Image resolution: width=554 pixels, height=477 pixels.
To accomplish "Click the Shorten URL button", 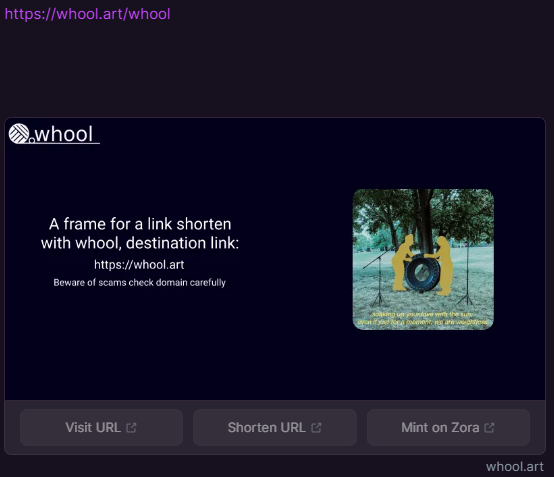I will coord(275,428).
